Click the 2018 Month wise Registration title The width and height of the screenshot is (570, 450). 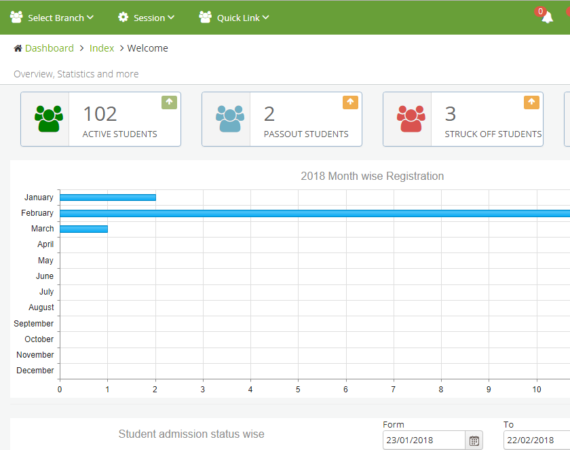[x=372, y=176]
